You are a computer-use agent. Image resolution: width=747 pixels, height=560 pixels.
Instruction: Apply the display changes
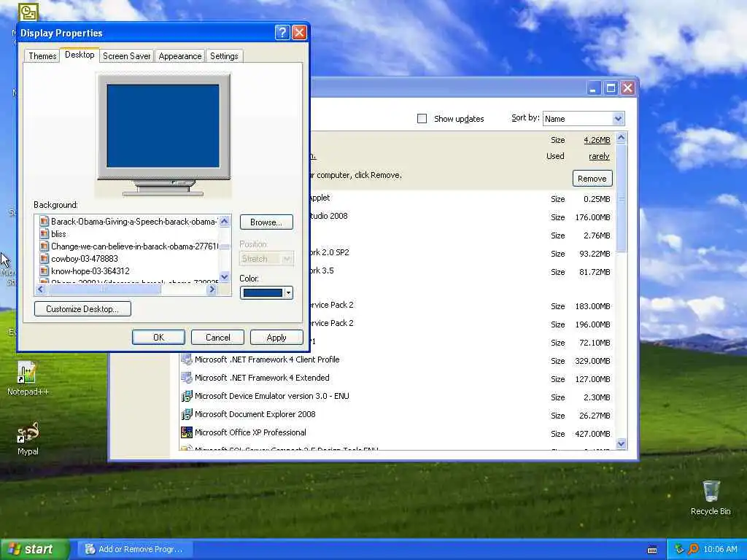(x=276, y=337)
